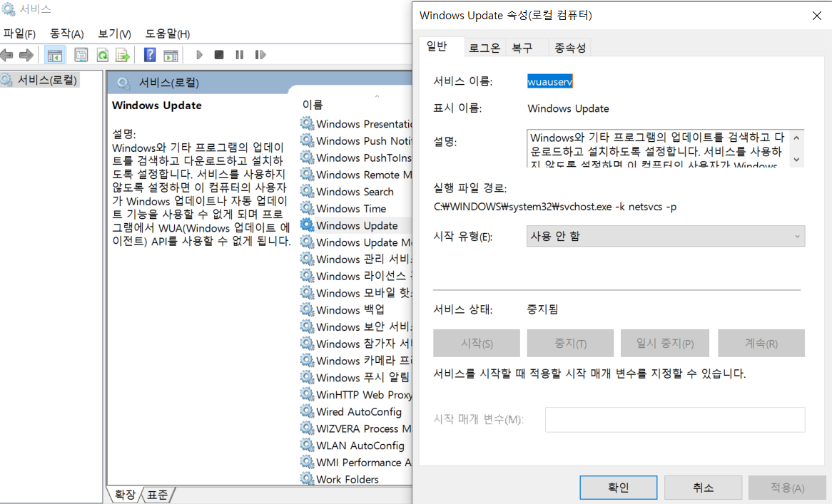
Task: Click gear icon of Windows Update row
Action: tap(307, 225)
